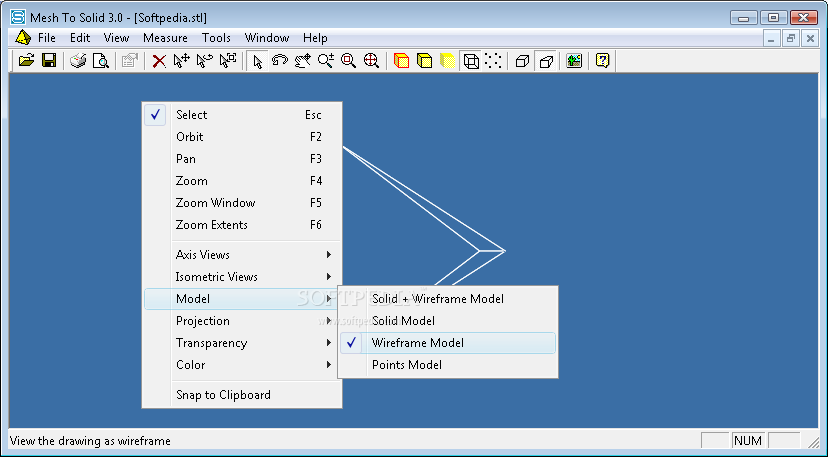Click the Mesh To Solid title bar icon
This screenshot has width=828, height=457.
tap(18, 17)
